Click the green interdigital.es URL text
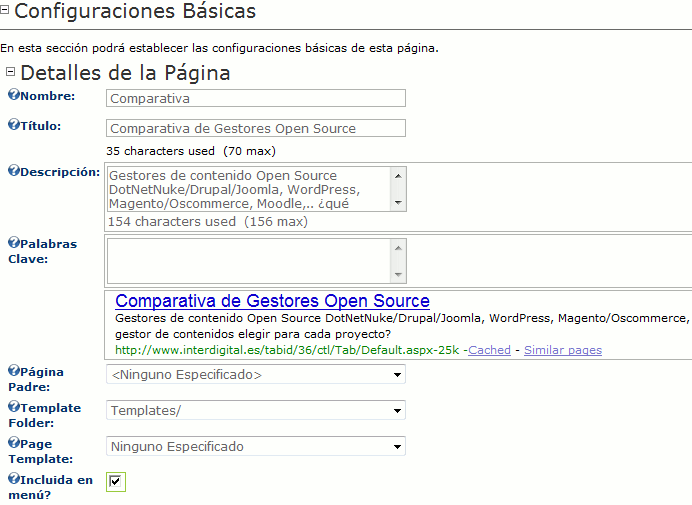 (287, 350)
